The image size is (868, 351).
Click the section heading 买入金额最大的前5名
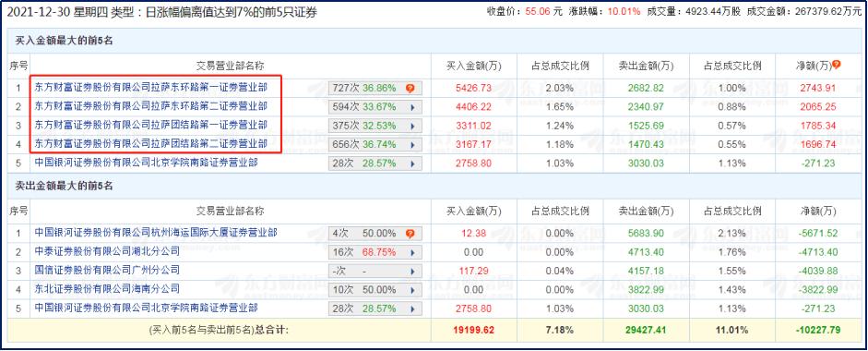click(64, 41)
